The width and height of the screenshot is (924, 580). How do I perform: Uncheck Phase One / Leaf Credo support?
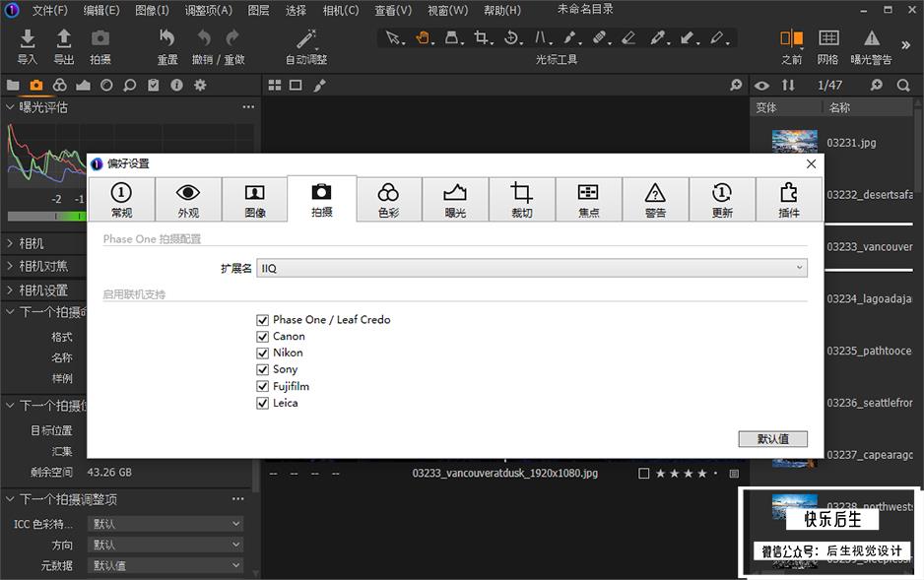[x=263, y=320]
